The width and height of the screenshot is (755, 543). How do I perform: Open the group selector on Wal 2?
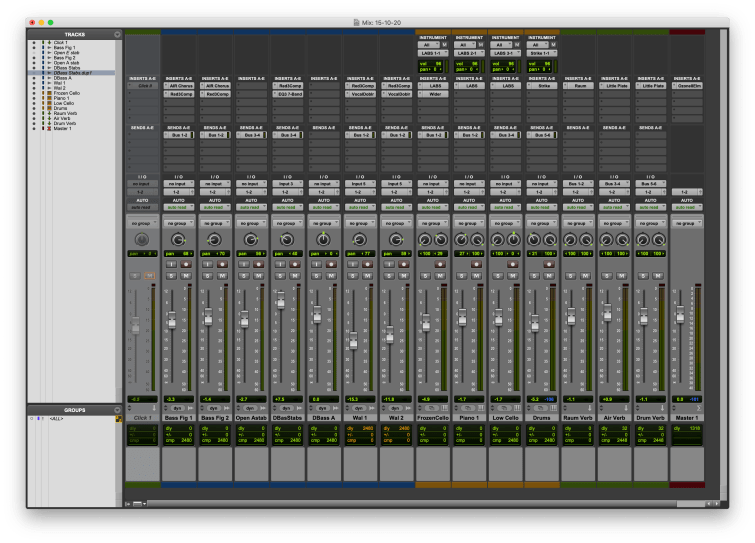click(397, 223)
